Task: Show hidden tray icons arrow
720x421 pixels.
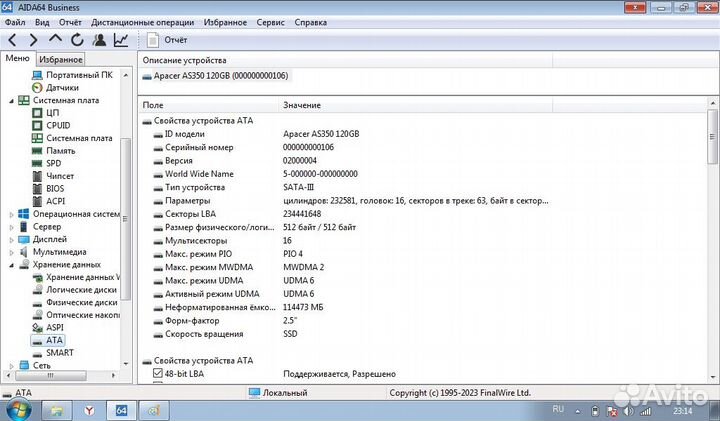Action: click(x=578, y=411)
